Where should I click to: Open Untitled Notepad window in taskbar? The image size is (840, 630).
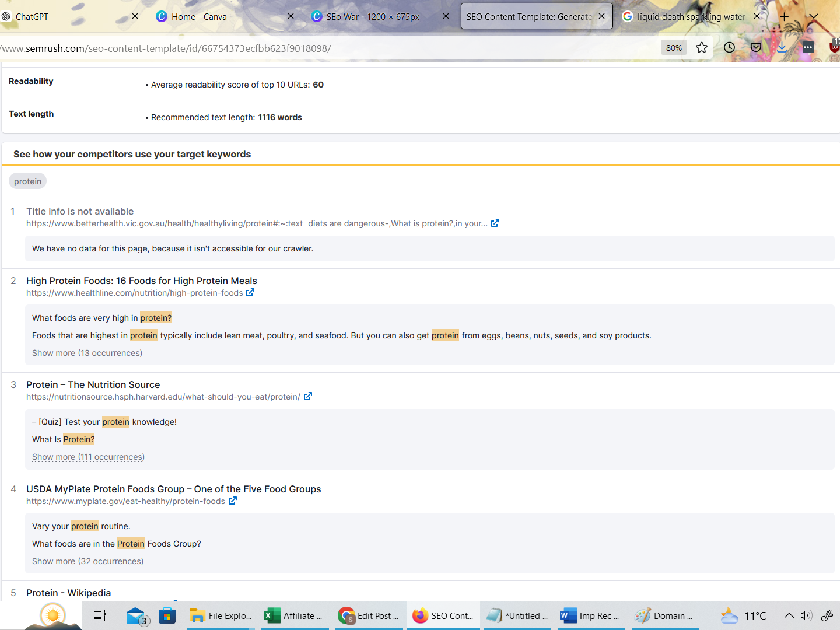pos(517,615)
